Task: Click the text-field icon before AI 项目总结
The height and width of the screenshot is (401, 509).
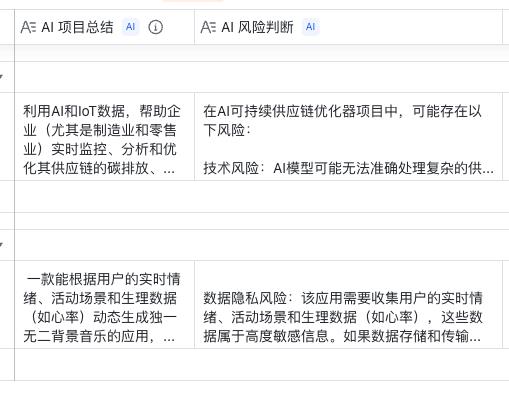Action: click(x=28, y=27)
